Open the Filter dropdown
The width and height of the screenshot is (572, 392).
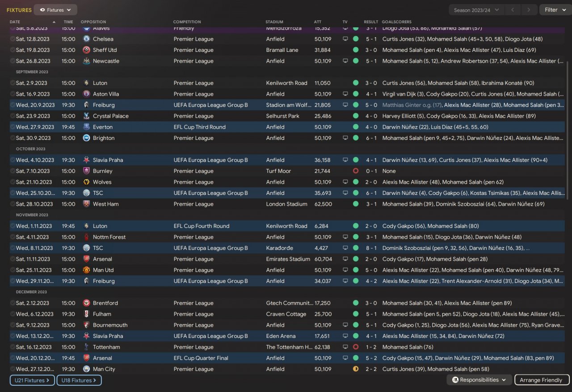(555, 10)
